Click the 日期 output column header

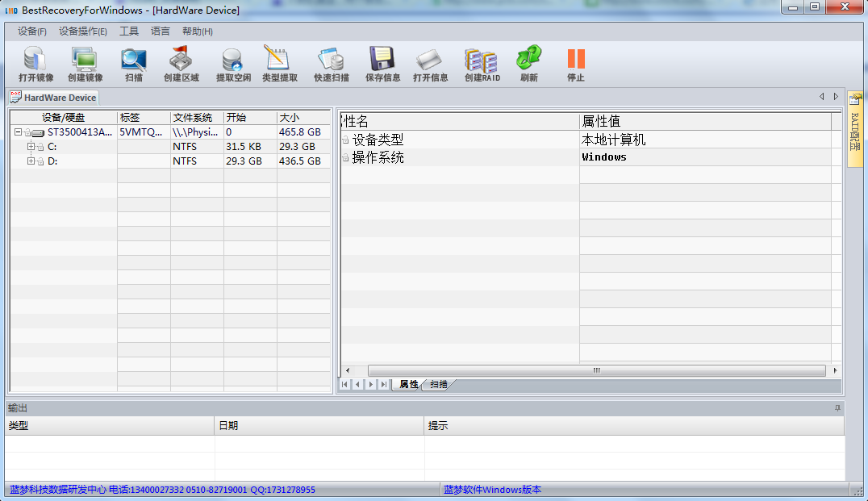(319, 426)
